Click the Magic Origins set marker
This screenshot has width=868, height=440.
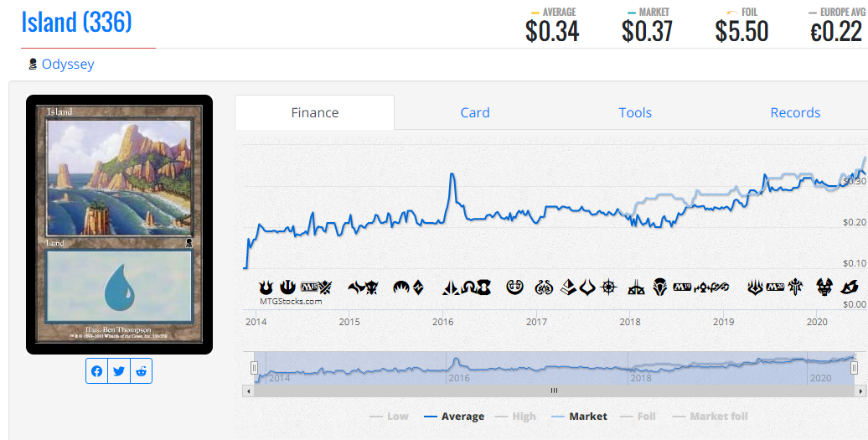pos(401,287)
